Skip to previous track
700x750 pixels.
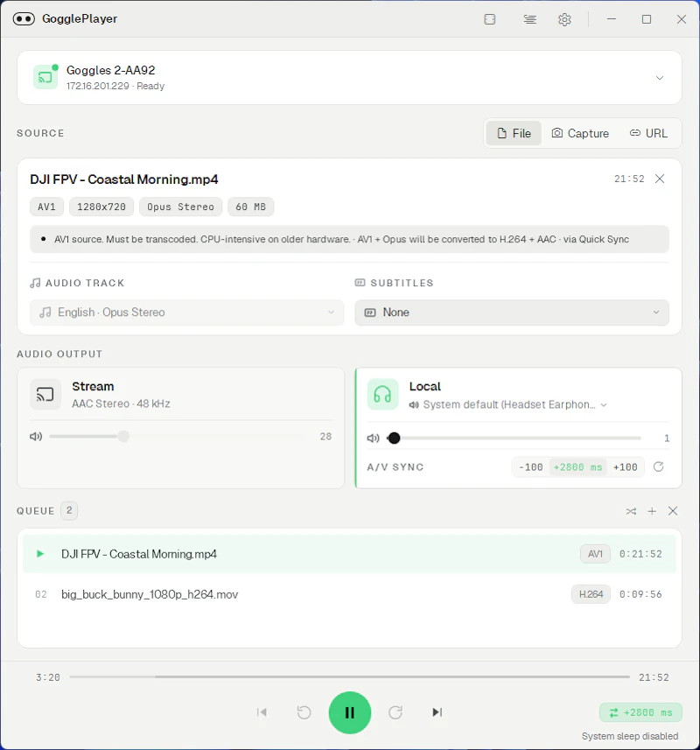(262, 712)
